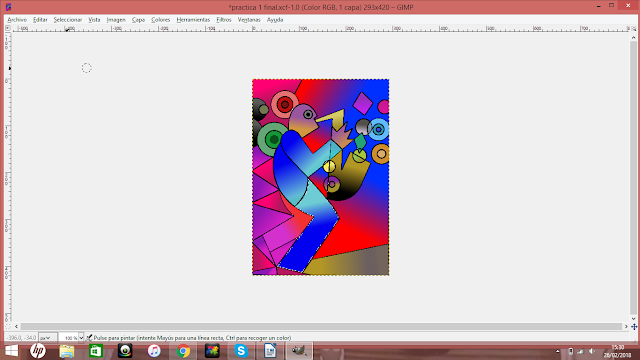Open the Vista menu
The image size is (640, 360).
click(94, 20)
